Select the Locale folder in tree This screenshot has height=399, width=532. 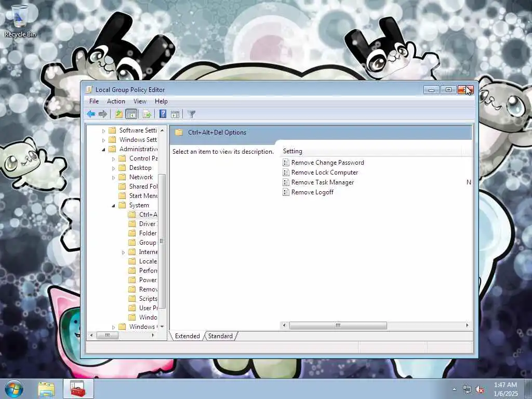[x=143, y=261]
